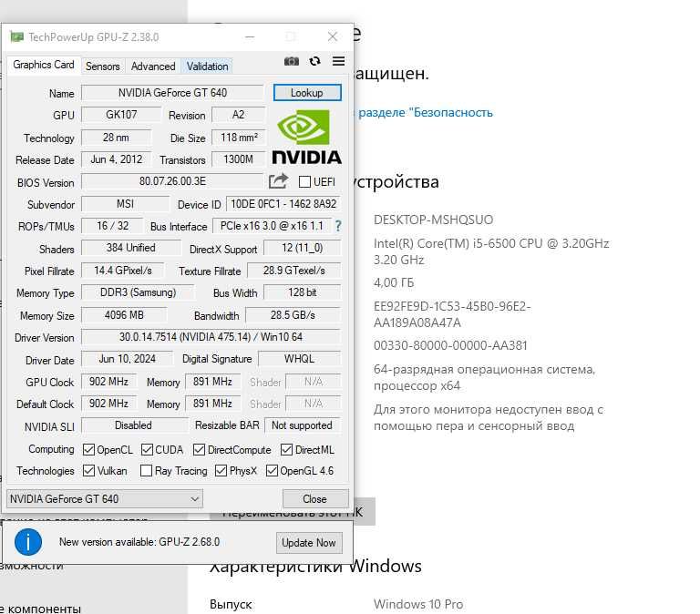Click the Default Clock Memory value 891 MHz
Screen dimensions: 700x614
(x=213, y=404)
